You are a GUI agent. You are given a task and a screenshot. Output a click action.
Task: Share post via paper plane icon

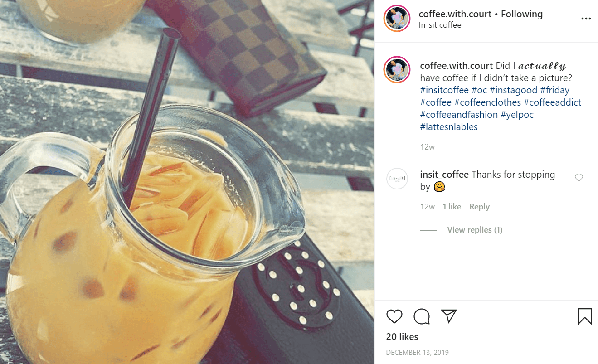(448, 316)
